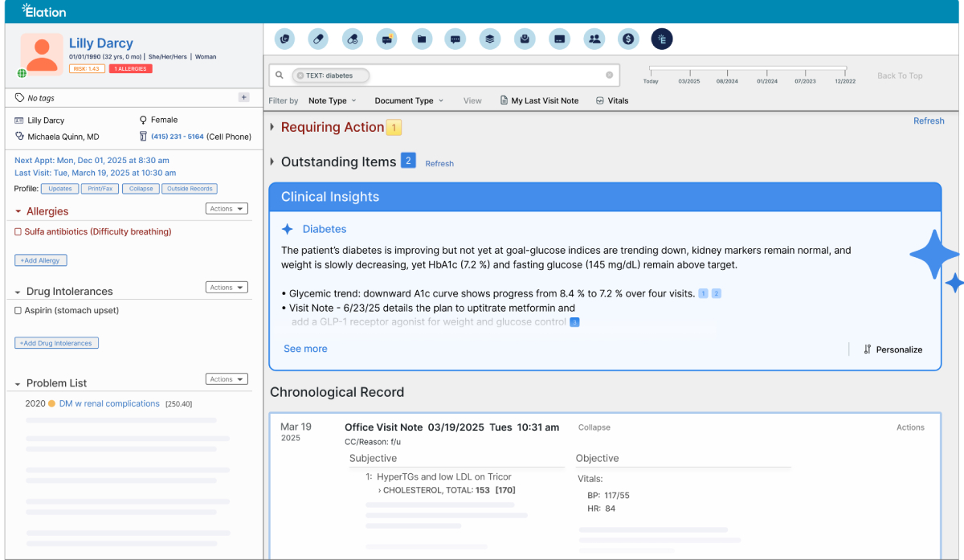Open the stacked layers icon

pyautogui.click(x=490, y=39)
